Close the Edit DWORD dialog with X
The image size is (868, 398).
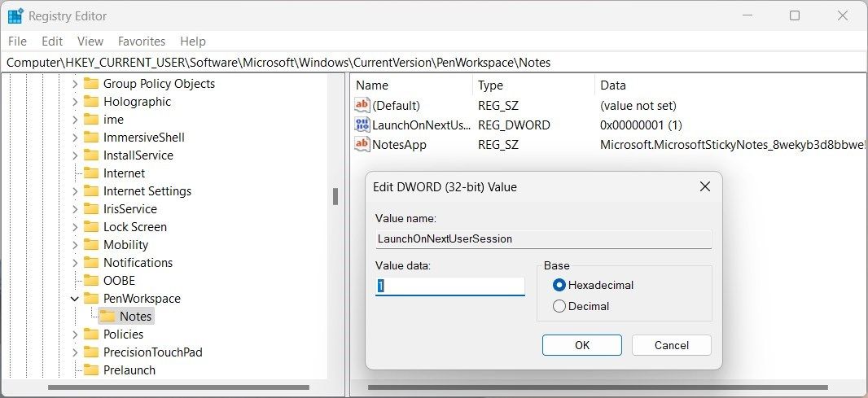pos(705,187)
